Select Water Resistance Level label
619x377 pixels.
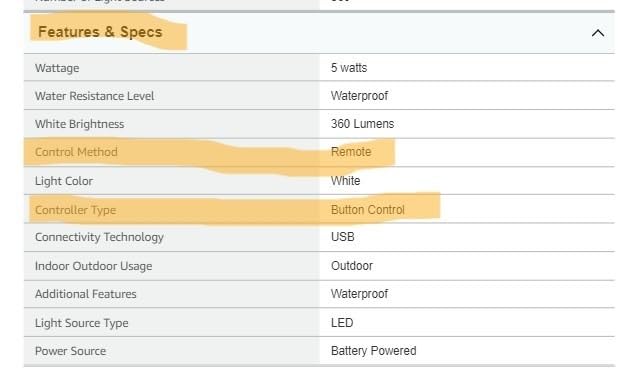[x=94, y=96]
